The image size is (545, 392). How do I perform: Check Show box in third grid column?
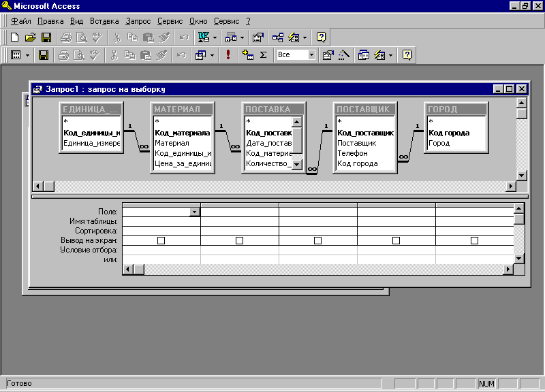[317, 240]
